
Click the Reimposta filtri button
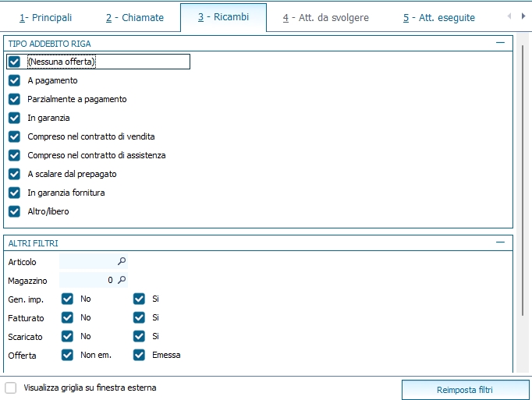[x=465, y=389]
